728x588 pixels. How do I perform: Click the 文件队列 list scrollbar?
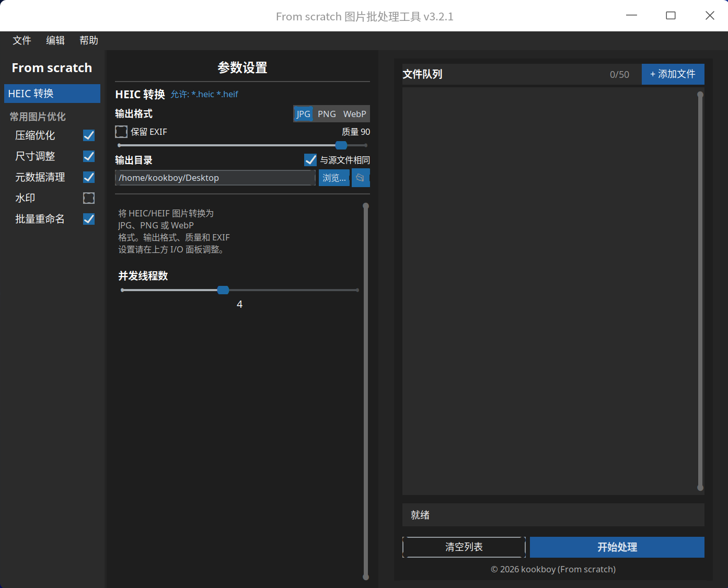(x=700, y=291)
